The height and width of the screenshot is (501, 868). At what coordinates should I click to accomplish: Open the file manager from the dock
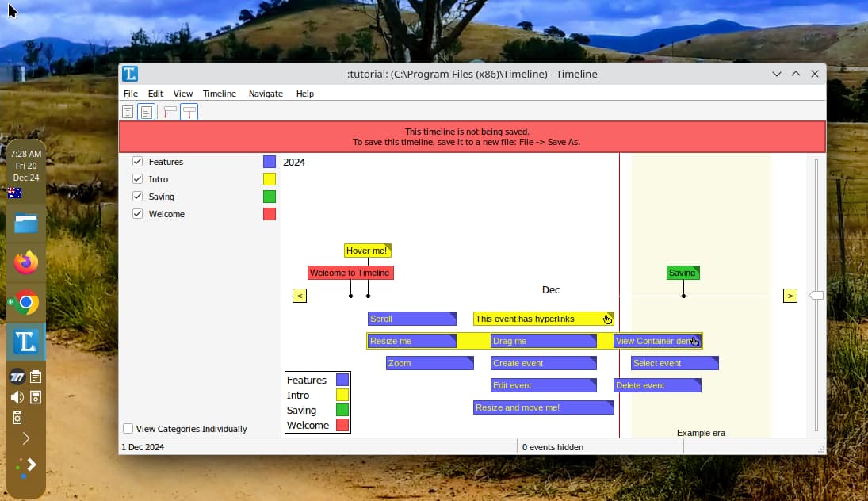click(x=26, y=224)
